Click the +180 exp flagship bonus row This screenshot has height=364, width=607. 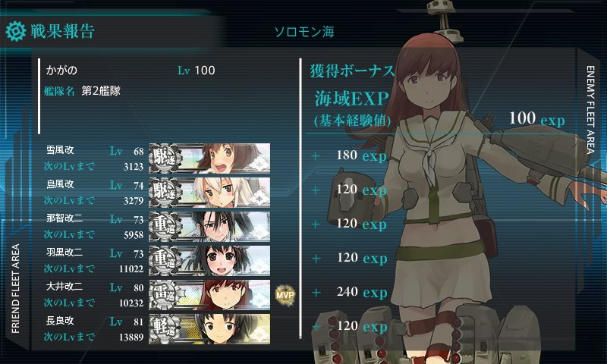350,156
